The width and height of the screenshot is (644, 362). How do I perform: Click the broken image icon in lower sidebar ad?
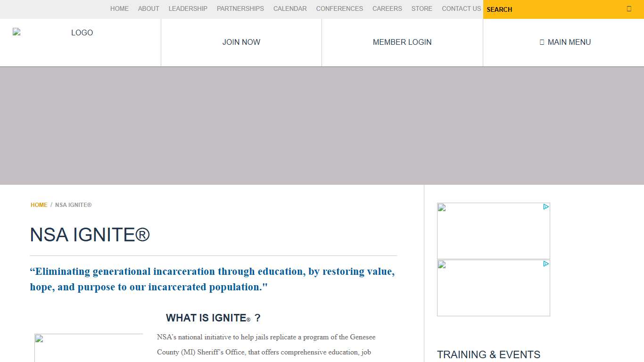click(441, 264)
